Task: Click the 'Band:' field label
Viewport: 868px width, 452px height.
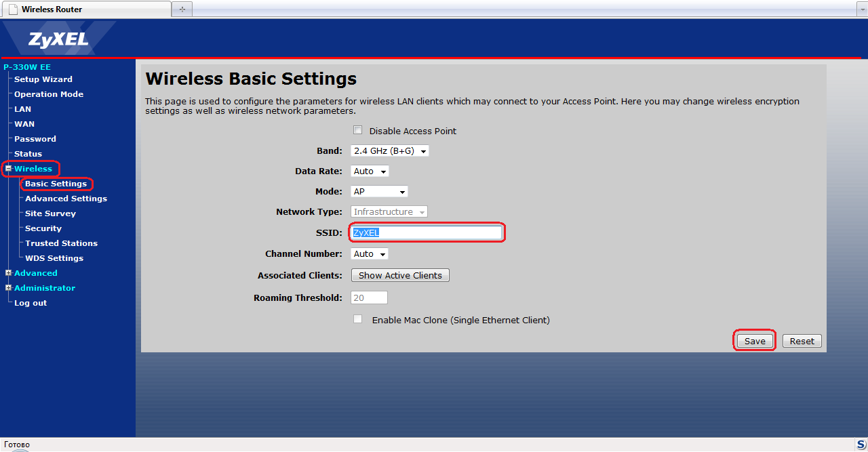Action: pos(330,151)
